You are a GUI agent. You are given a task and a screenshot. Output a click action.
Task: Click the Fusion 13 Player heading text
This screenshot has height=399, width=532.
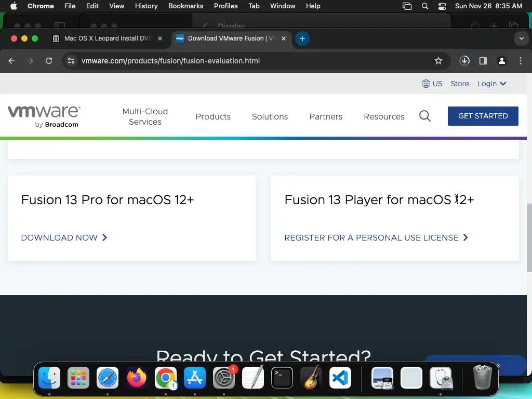[x=379, y=199]
